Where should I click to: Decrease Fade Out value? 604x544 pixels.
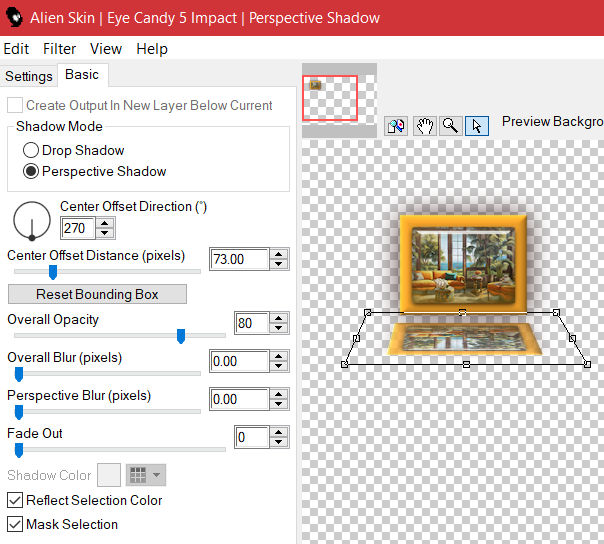pos(279,442)
